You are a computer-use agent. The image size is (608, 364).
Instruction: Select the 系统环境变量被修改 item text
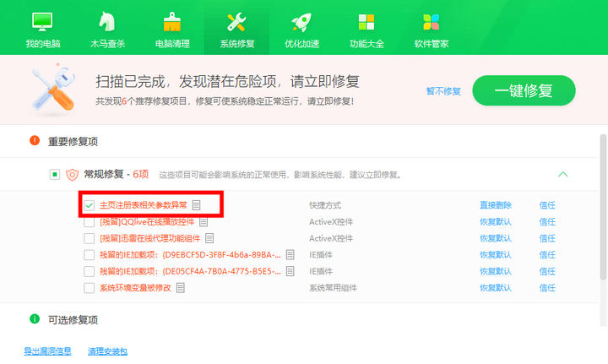(x=135, y=288)
